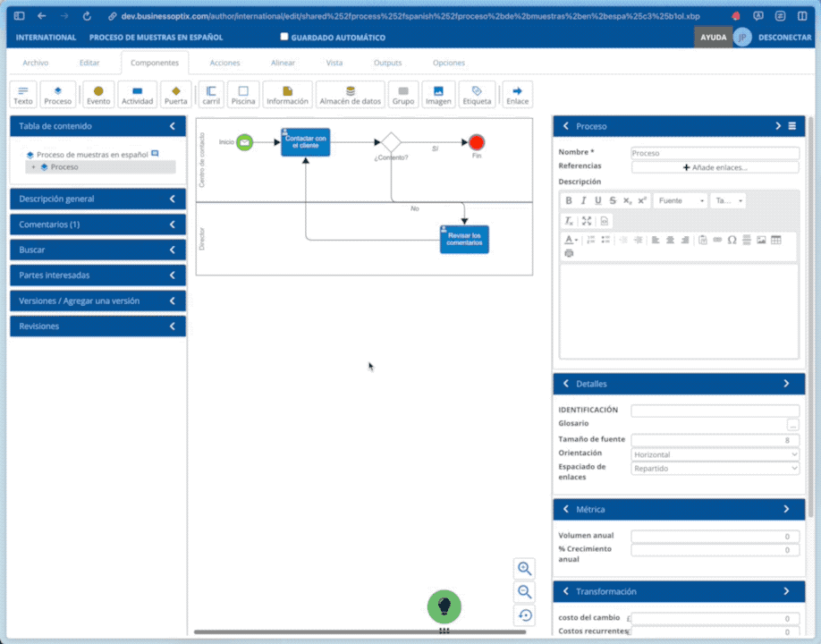
Task: Click the AYUDA help button
Action: pyautogui.click(x=713, y=38)
